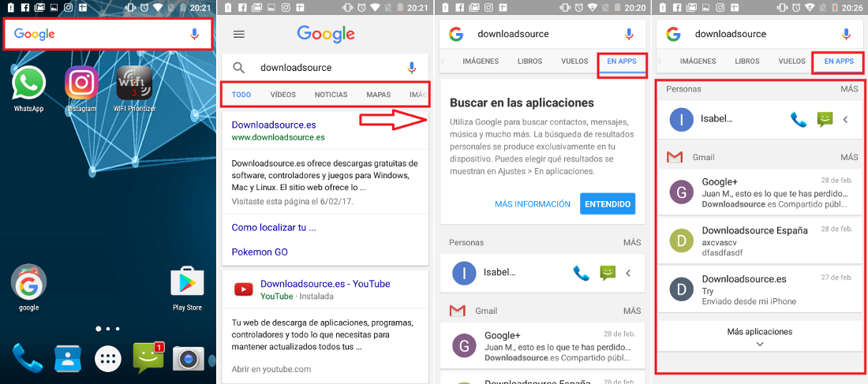Image resolution: width=868 pixels, height=384 pixels.
Task: Tap MÁS beside Gmail on 'Más aplicaciones' screen
Action: pyautogui.click(x=849, y=157)
